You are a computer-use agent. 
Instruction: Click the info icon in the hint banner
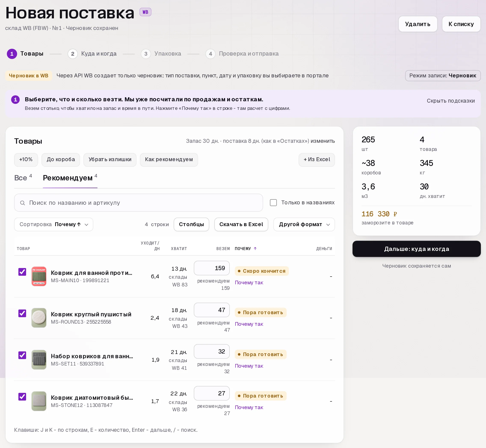pos(16,100)
